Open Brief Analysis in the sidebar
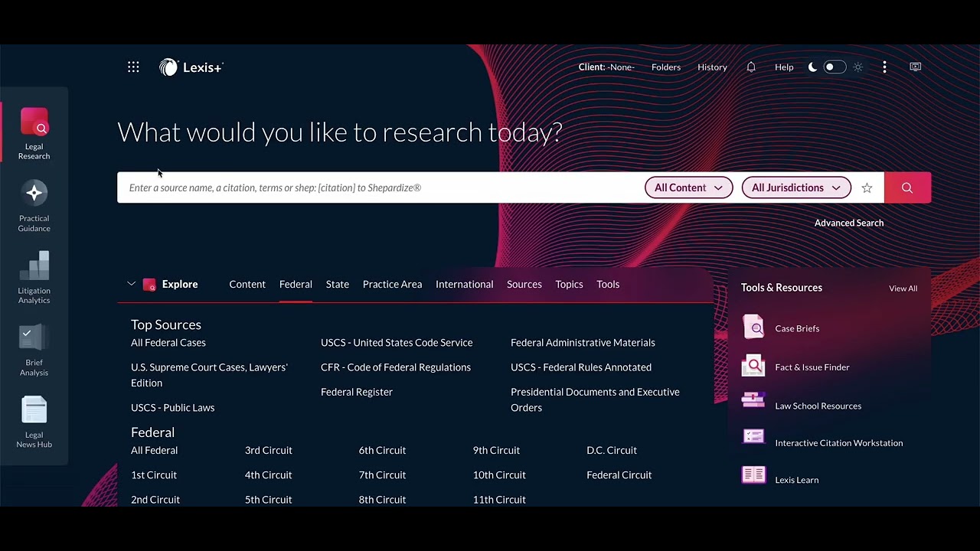The height and width of the screenshot is (551, 980). pyautogui.click(x=34, y=350)
